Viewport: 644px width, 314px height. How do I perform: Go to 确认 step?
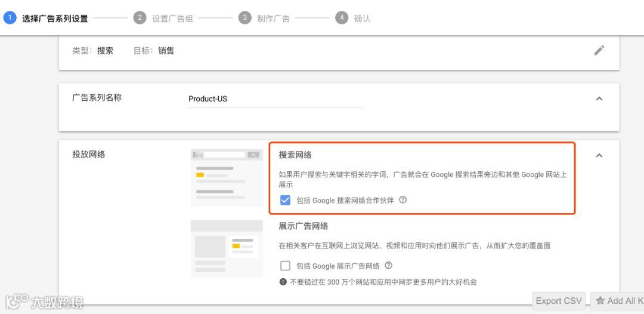(362, 19)
